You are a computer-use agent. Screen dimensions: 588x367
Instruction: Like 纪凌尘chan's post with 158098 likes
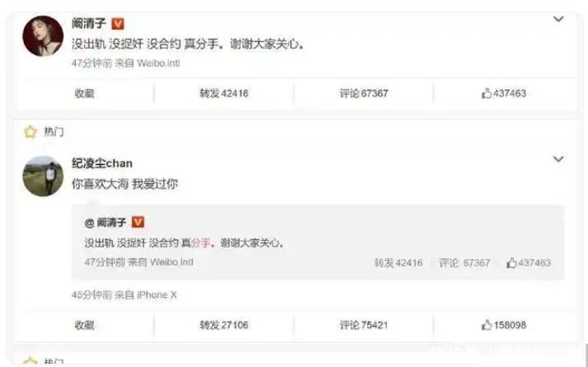click(x=504, y=325)
